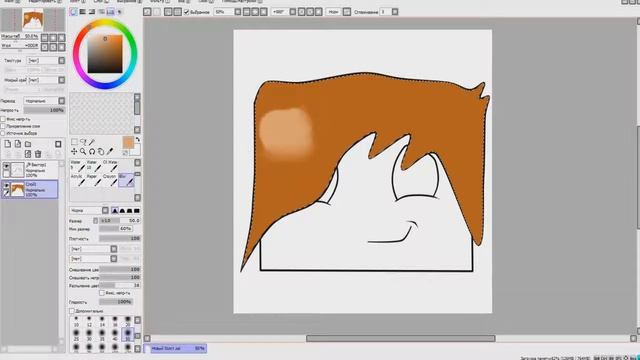Open the layer blending mode dropdown Нормальный
This screenshot has width=640, height=360.
coord(44,100)
